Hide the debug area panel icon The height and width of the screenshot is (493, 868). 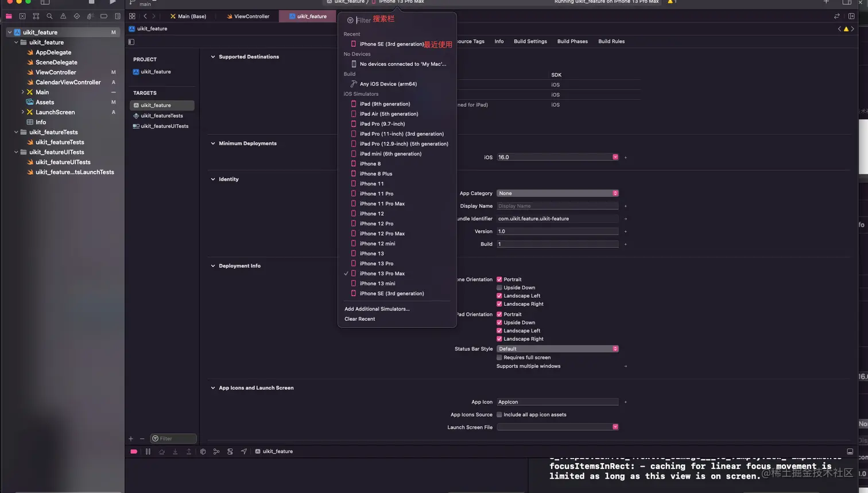tap(850, 452)
